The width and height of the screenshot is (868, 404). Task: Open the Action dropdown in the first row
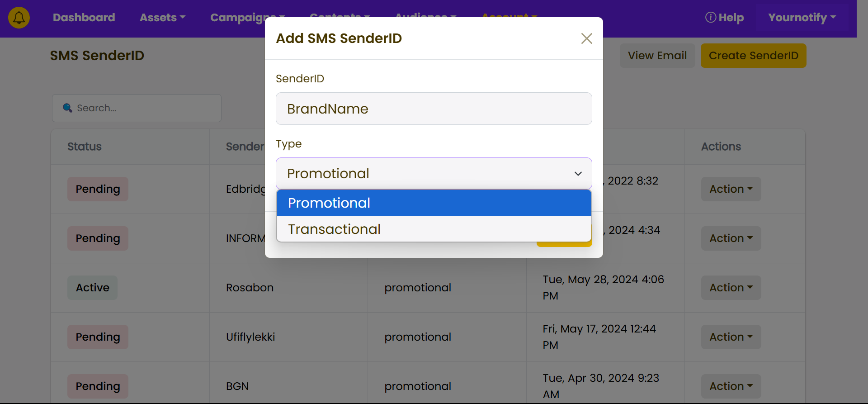tap(731, 189)
